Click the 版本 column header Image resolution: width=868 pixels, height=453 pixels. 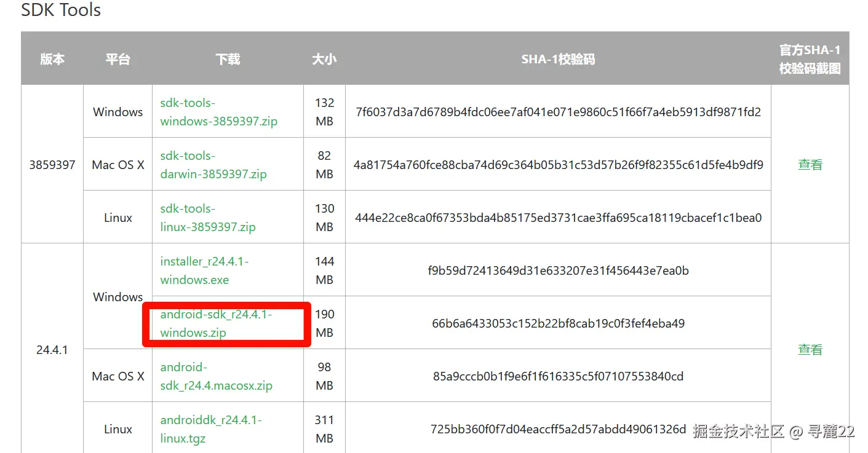(x=52, y=59)
